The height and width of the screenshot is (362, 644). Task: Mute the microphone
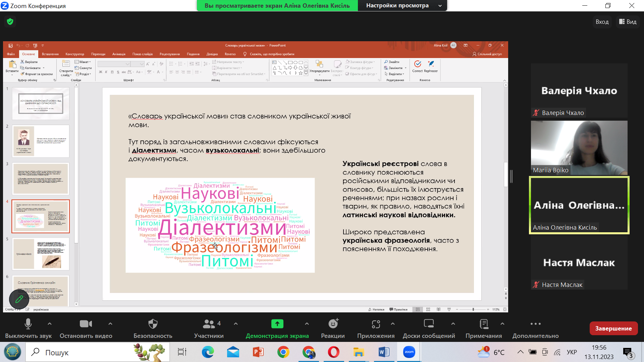28,324
